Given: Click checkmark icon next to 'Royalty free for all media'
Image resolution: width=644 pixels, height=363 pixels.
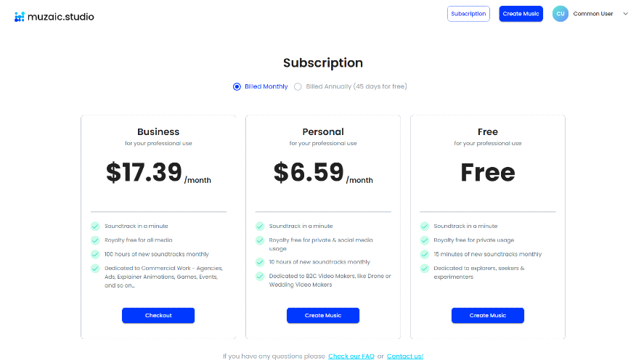Looking at the screenshot, I should tap(95, 240).
